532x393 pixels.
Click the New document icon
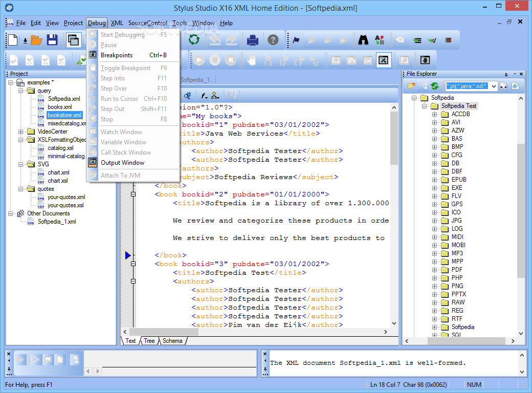(x=13, y=40)
